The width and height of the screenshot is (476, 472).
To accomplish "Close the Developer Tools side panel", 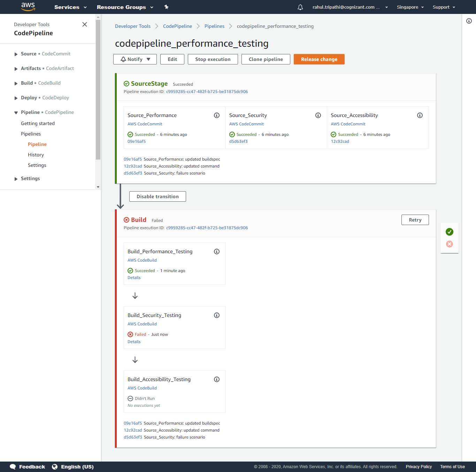I will pos(85,24).
